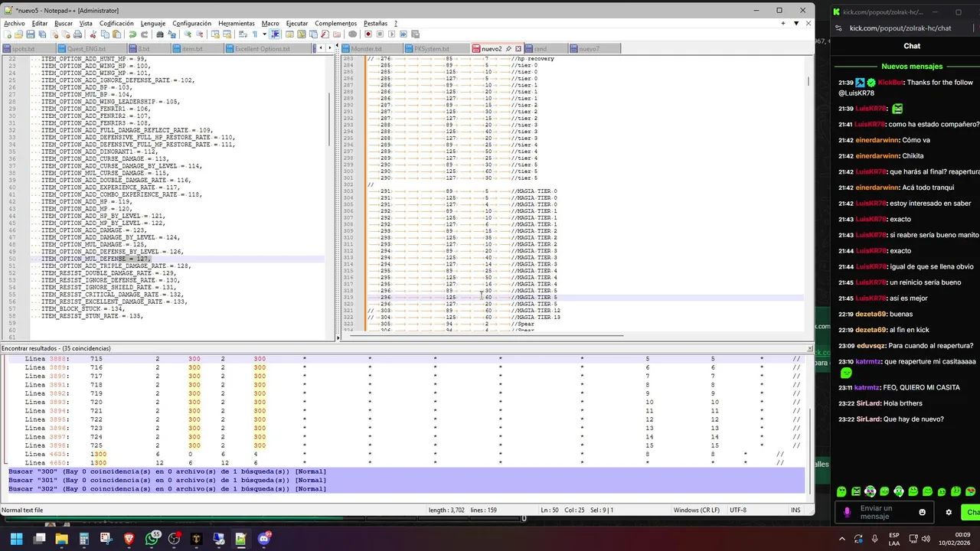Open the Archivo menu
The width and height of the screenshot is (980, 551).
pos(15,23)
